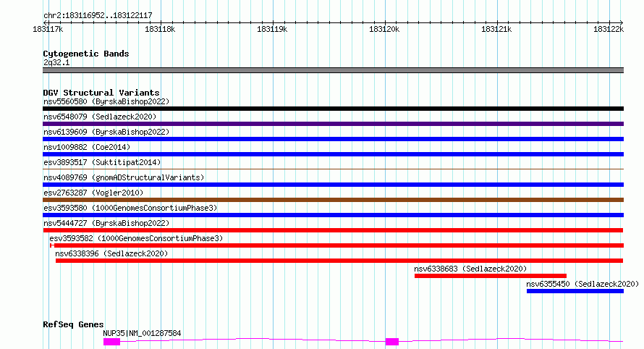Click the gray 2q32.1 cytogenetic band bar
Screen dimensions: 644x349
pyautogui.click(x=333, y=70)
